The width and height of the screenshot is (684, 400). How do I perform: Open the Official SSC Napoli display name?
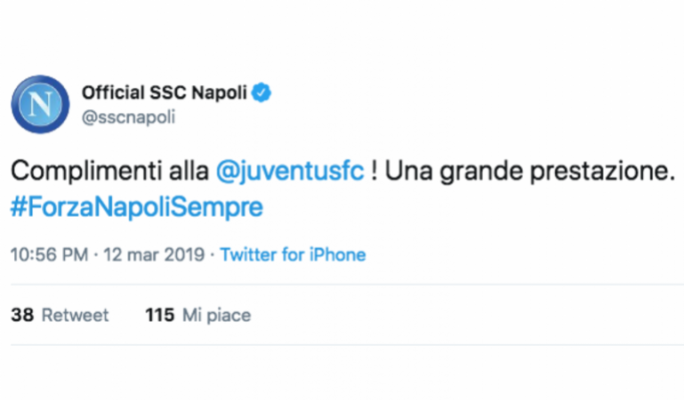tap(164, 92)
